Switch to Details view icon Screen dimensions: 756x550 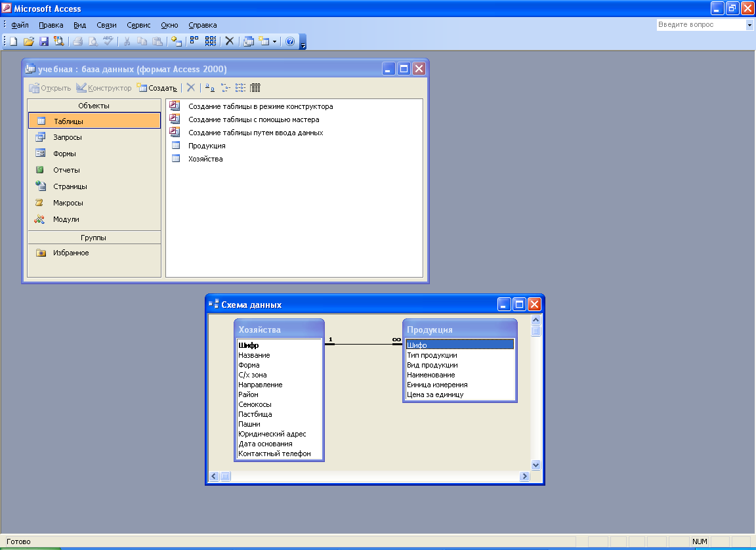click(x=255, y=88)
